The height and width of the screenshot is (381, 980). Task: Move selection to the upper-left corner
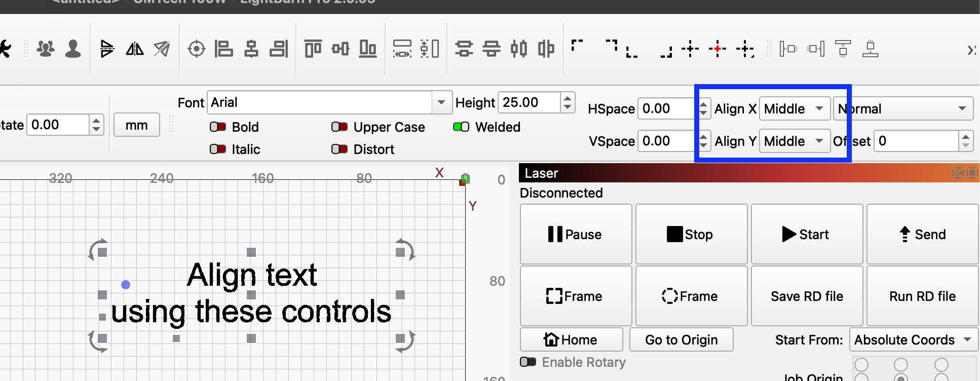[577, 46]
